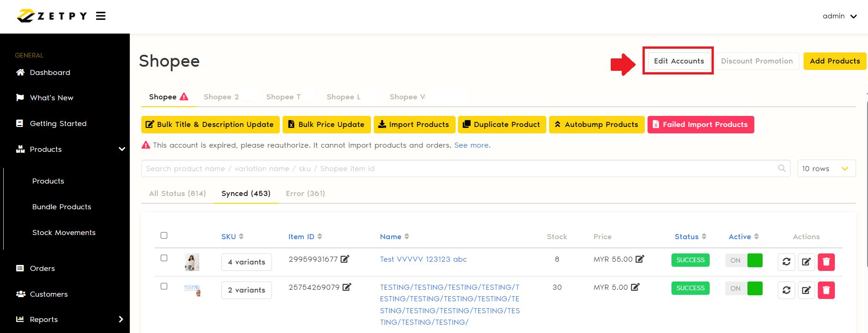
Task: Select All Status (814) filter tab
Action: pos(178,194)
